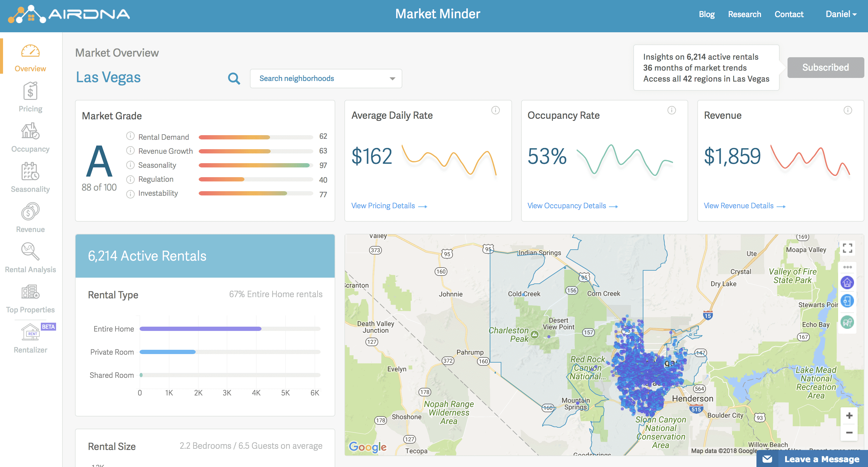Click the Average Daily Rate info icon
Image resolution: width=868 pixels, height=467 pixels.
click(495, 111)
